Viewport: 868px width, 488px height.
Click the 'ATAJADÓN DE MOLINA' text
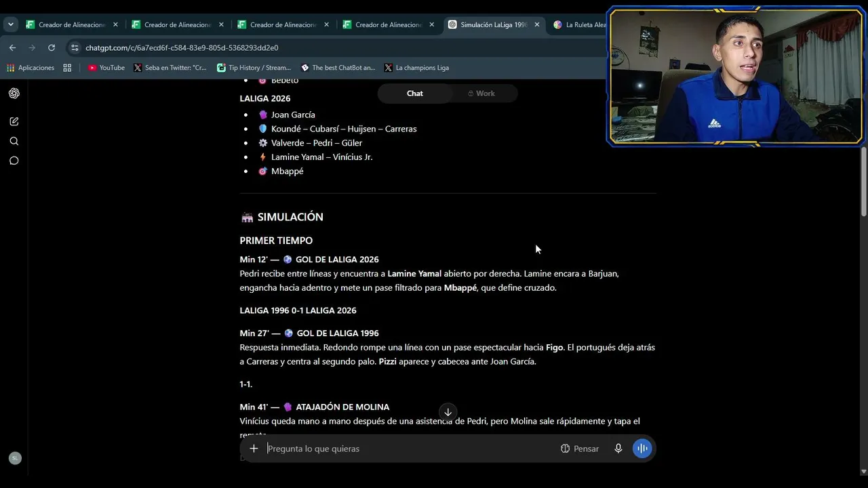point(342,407)
